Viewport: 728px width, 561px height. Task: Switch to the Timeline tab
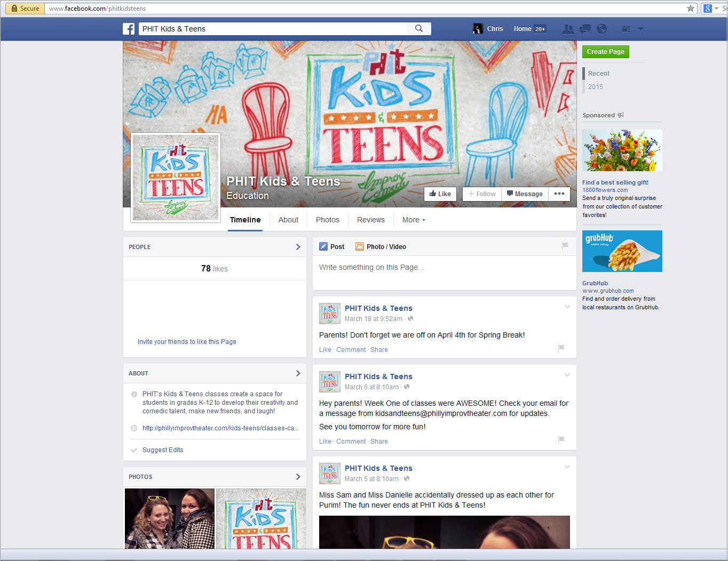(x=246, y=220)
